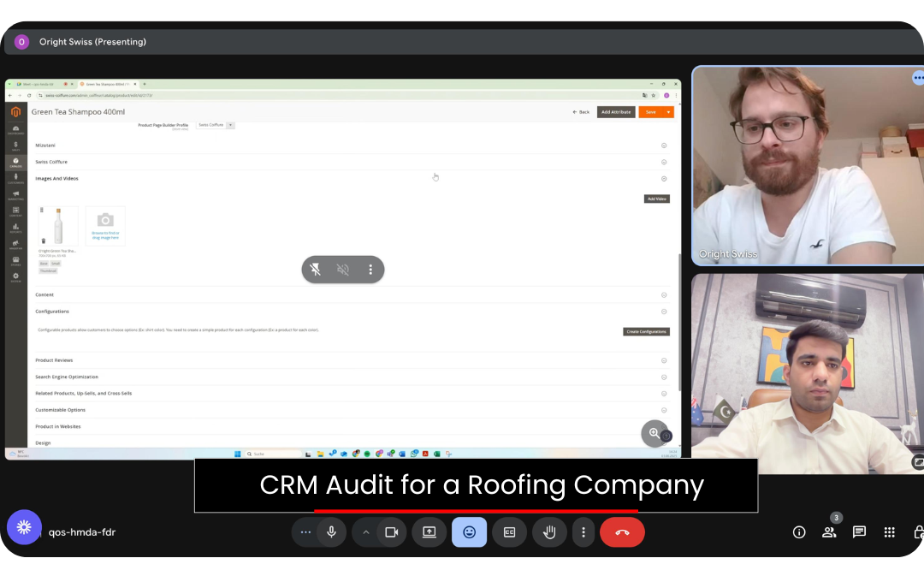This screenshot has height=570, width=924.
Task: Open activities grid icon
Action: [x=889, y=532]
